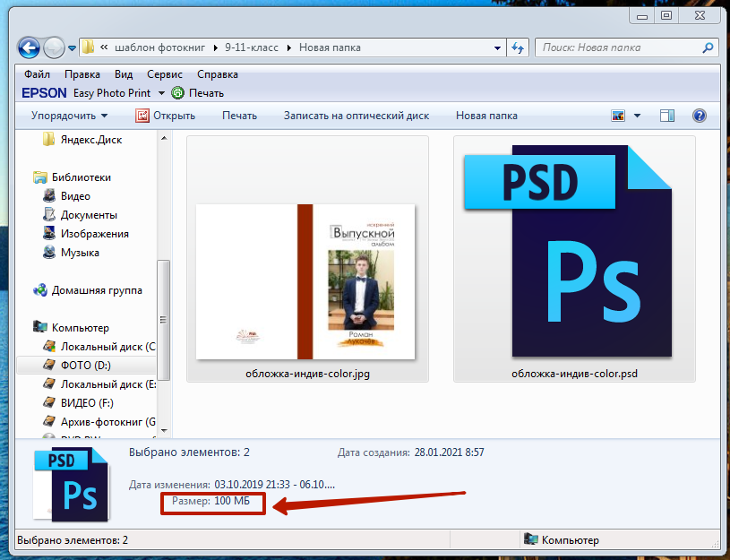Click the Back navigation arrow button
The image size is (730, 560).
30,47
